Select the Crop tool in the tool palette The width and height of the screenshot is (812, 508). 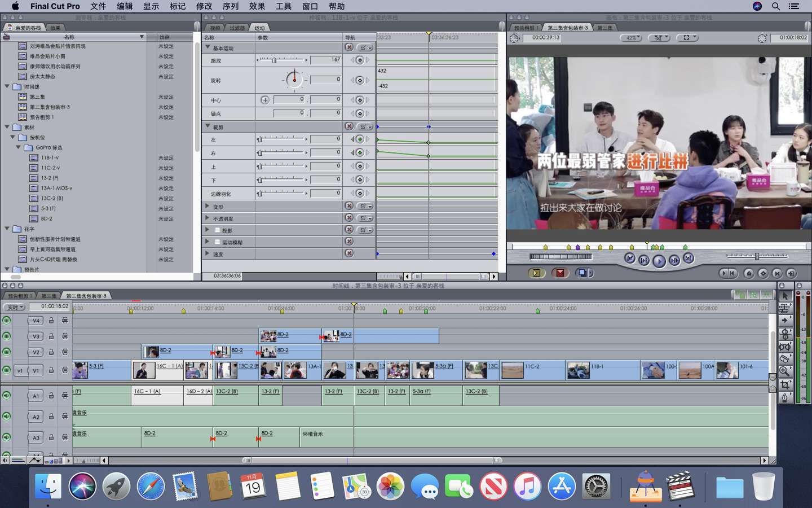(785, 384)
